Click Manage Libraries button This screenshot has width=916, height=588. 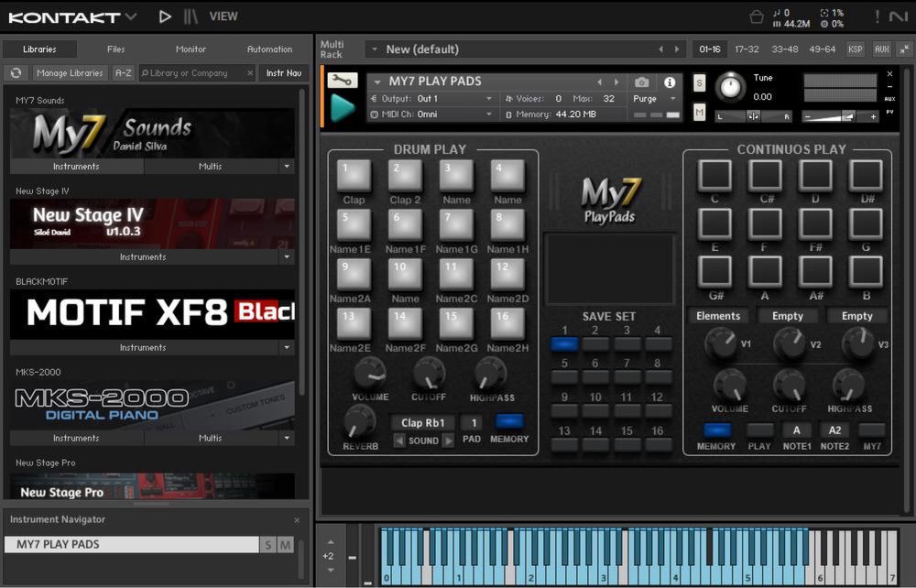click(x=70, y=73)
